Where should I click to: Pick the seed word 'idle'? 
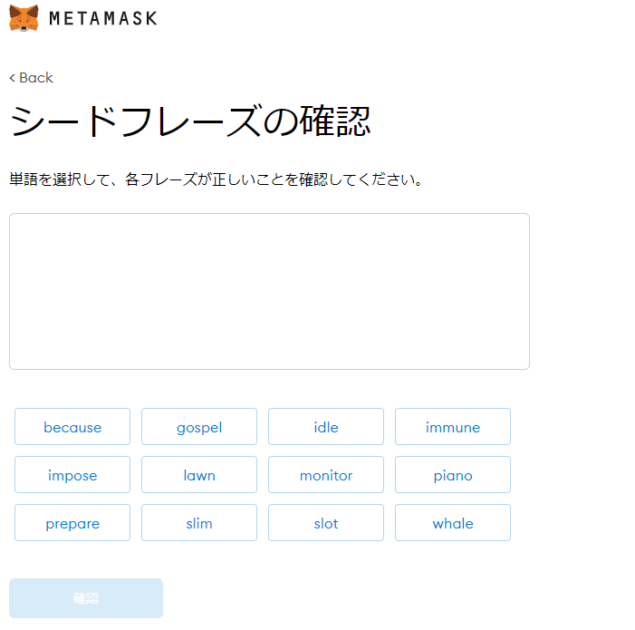(326, 427)
